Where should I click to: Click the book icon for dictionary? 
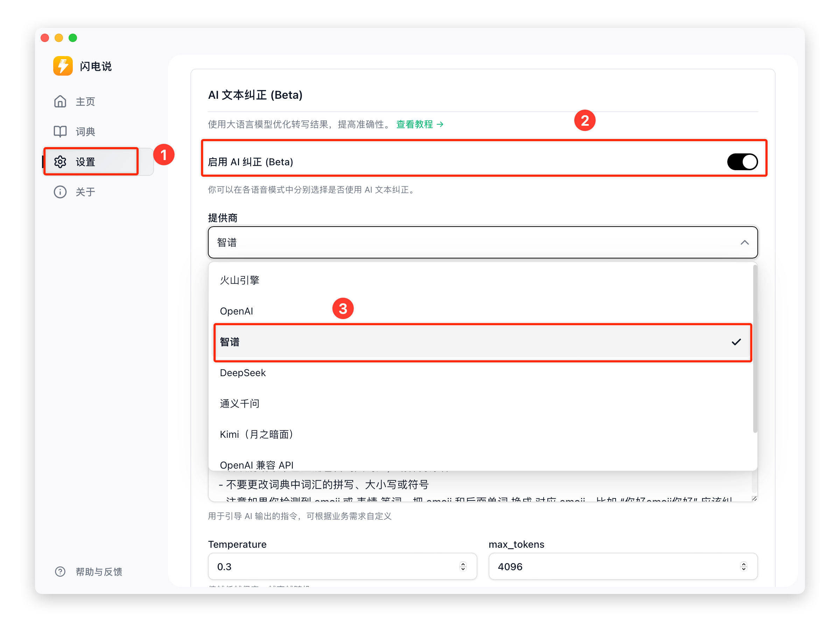tap(60, 131)
